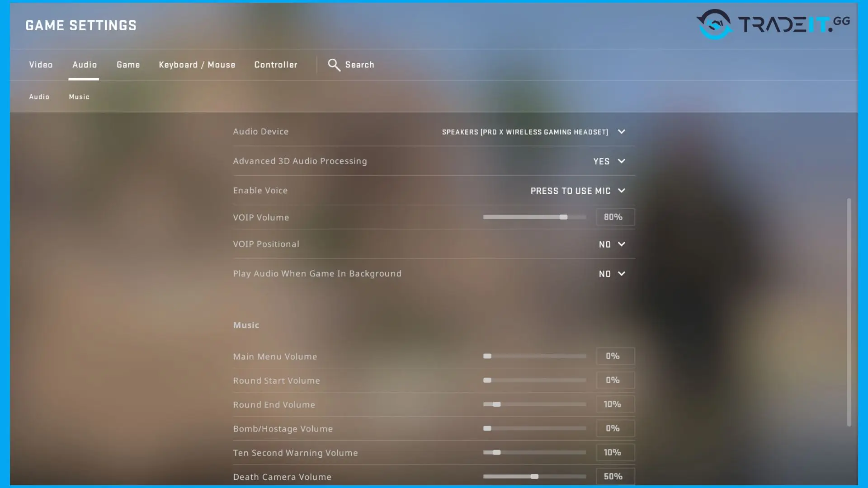Image resolution: width=868 pixels, height=488 pixels.
Task: Click the 'Advanced 3D Audio Processing' label
Action: point(300,161)
